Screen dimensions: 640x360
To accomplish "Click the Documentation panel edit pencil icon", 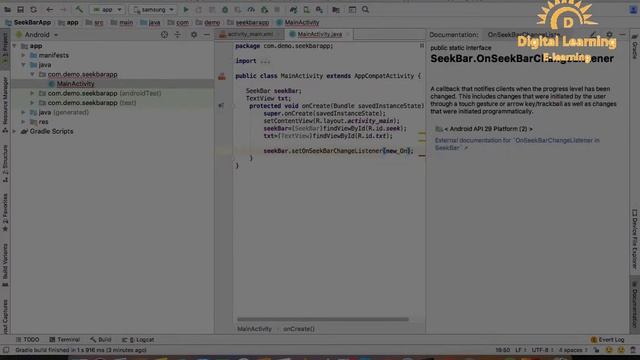I will pos(593,35).
